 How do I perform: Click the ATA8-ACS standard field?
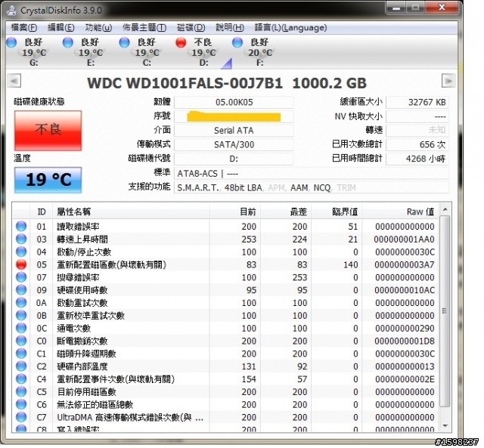tap(312, 174)
